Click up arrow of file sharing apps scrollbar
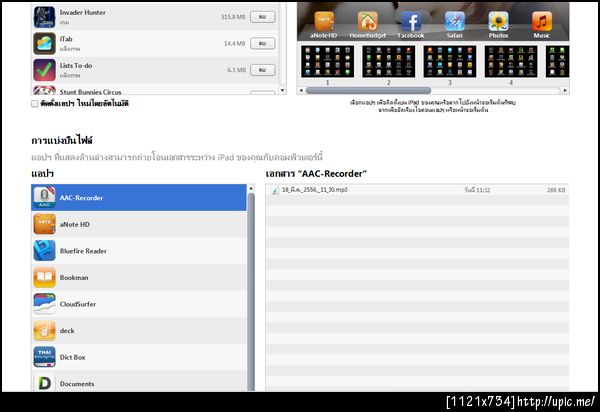The height and width of the screenshot is (412, 600). click(251, 188)
